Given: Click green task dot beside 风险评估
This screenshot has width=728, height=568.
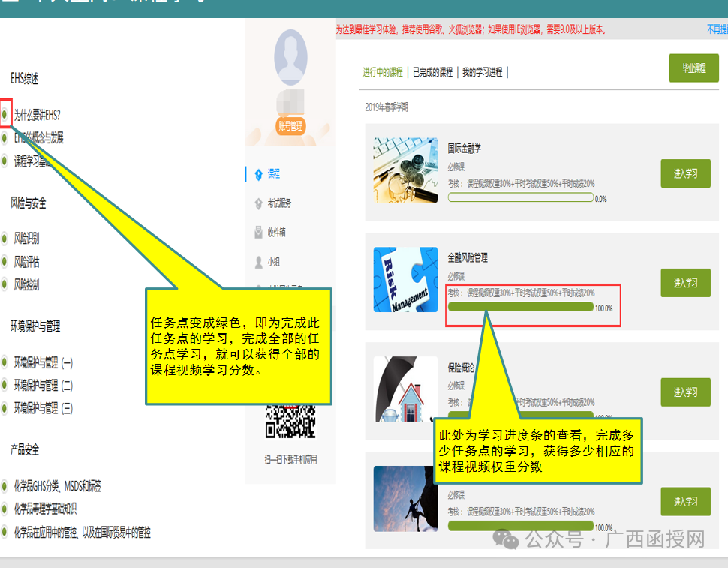Looking at the screenshot, I should click(x=5, y=261).
